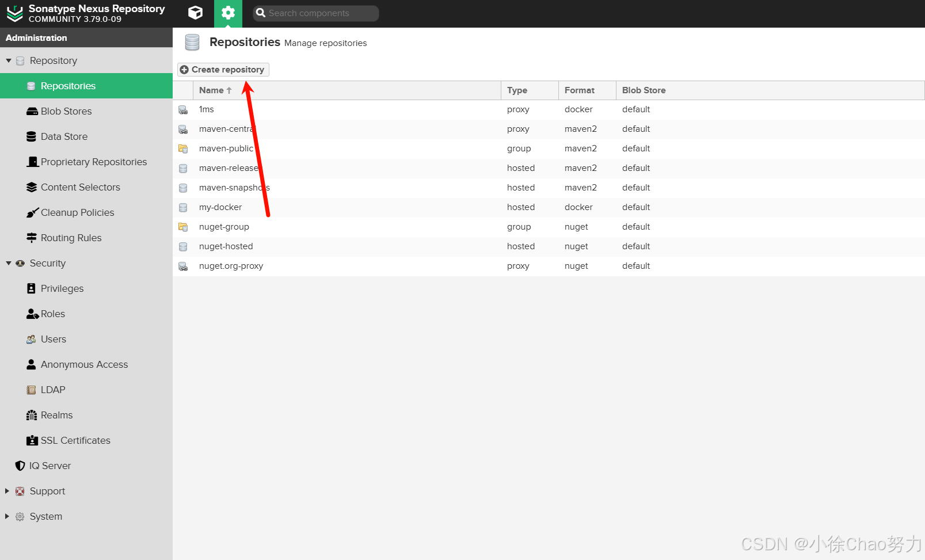Expand the System tree section

click(x=7, y=516)
